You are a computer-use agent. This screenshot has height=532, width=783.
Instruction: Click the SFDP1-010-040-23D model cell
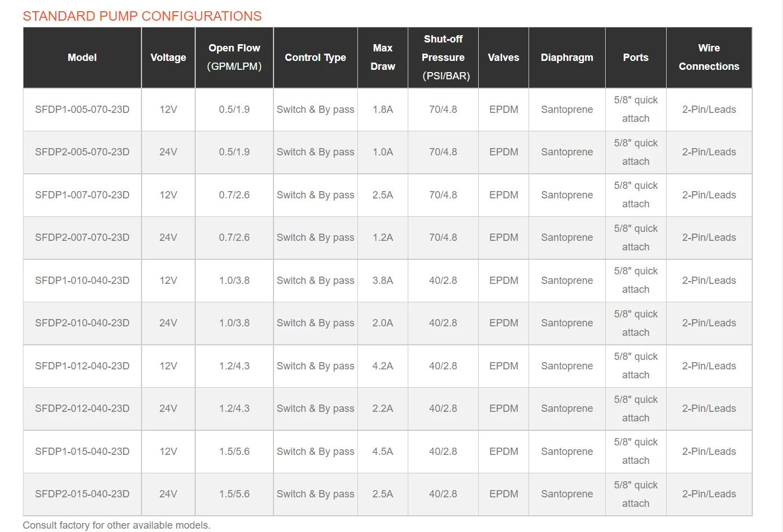[x=82, y=281]
